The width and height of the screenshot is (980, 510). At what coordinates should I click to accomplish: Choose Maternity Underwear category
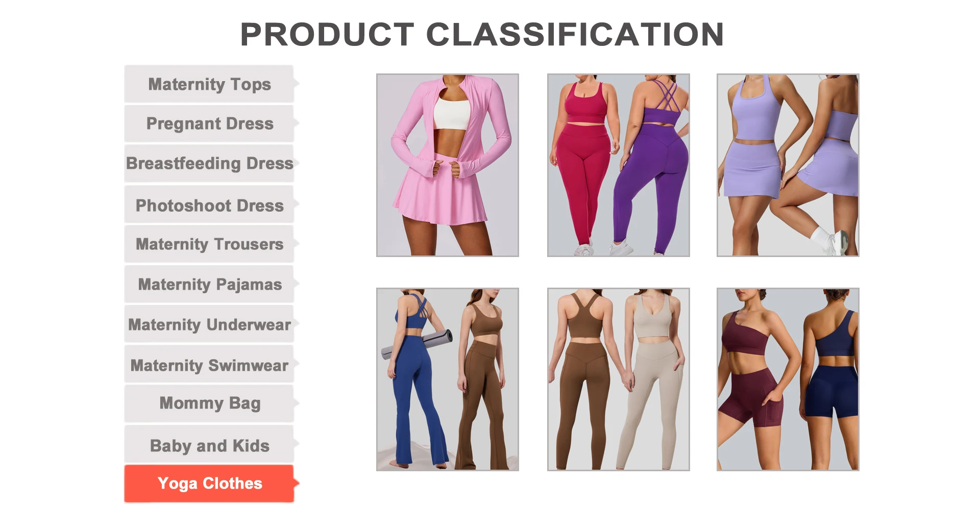pos(209,324)
